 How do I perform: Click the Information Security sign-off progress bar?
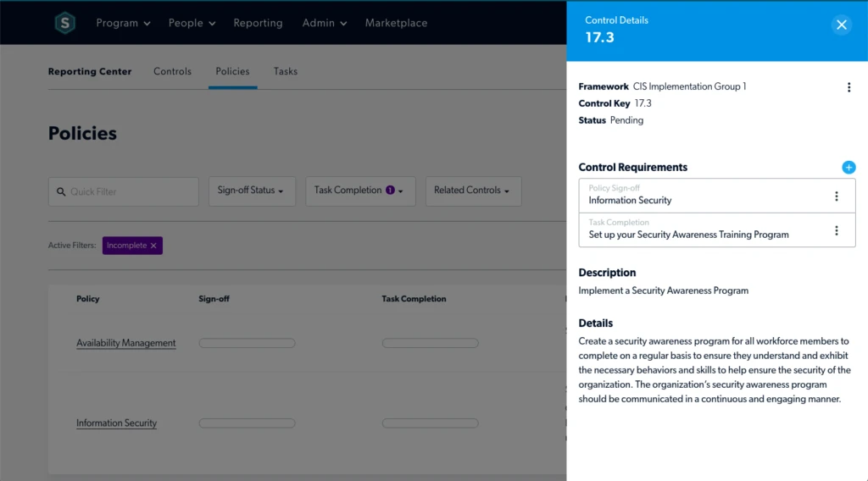(x=247, y=423)
